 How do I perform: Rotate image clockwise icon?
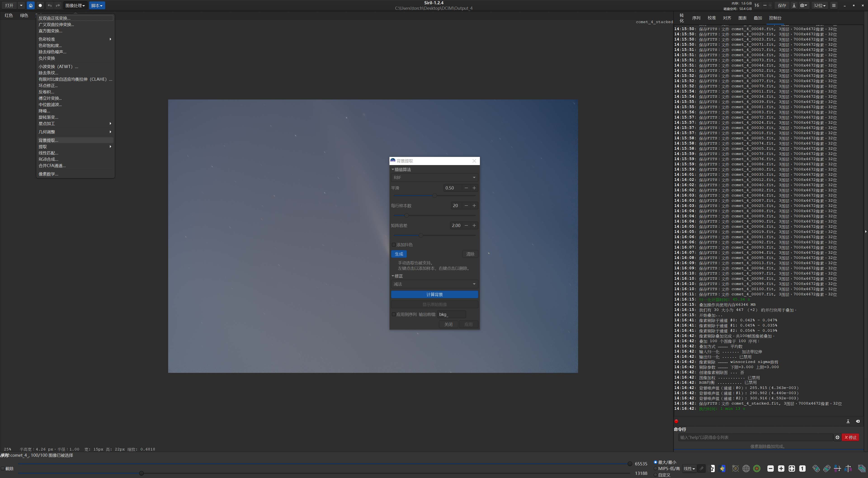coord(827,469)
